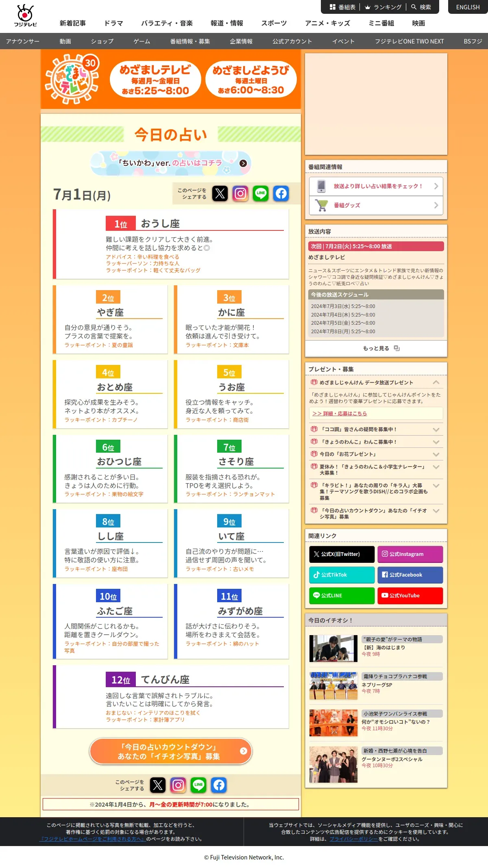Click めざましどようび 毎週土曜日 schedule button

251,79
